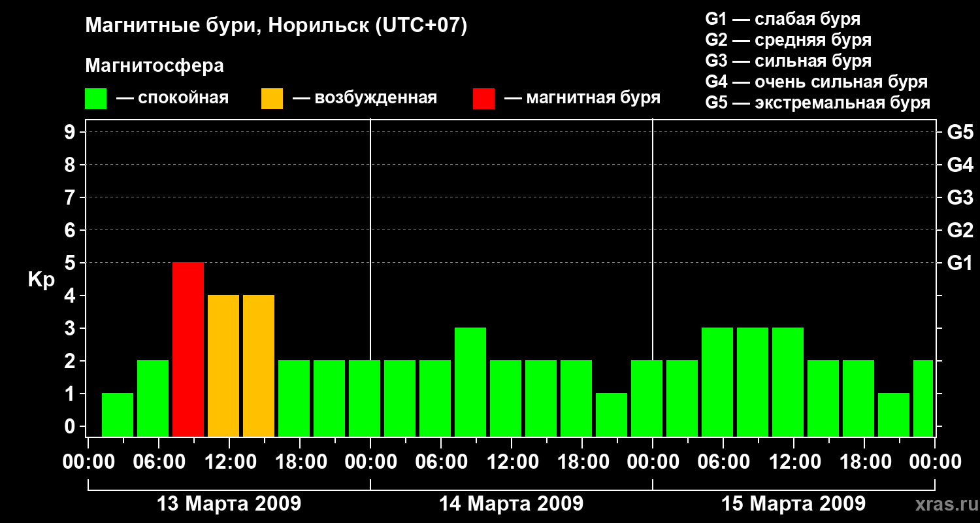Select the chart title 'Магнитные бури, Норильск (UTC+07)'
This screenshot has height=523, width=980.
(x=276, y=26)
